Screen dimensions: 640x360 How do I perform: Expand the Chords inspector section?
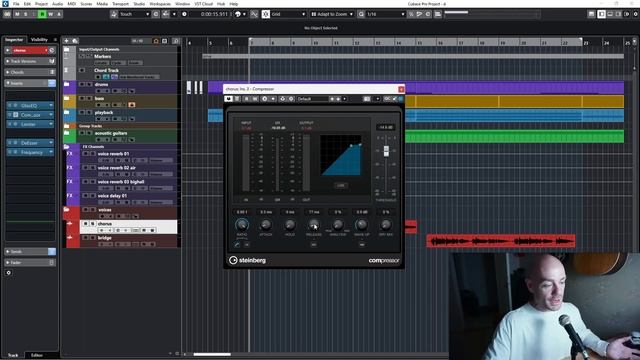30,72
